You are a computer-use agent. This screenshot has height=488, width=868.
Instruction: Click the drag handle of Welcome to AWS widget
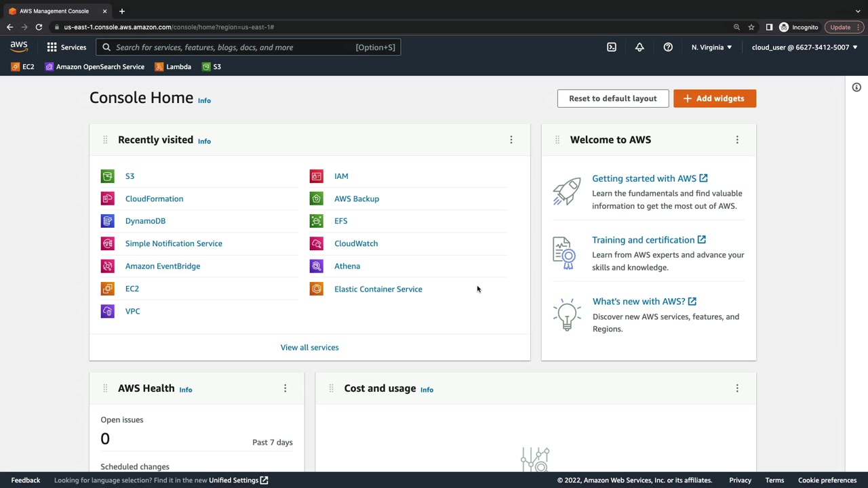[x=557, y=140]
